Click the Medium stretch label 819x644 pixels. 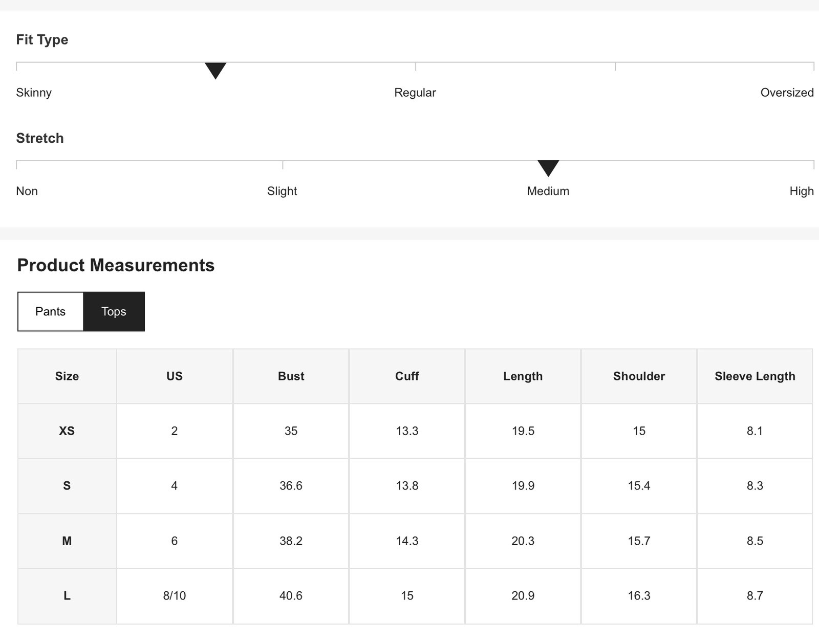tap(548, 191)
